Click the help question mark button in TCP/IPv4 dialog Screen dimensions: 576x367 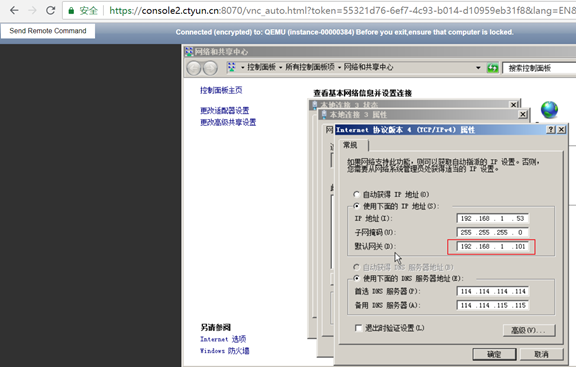(x=551, y=130)
